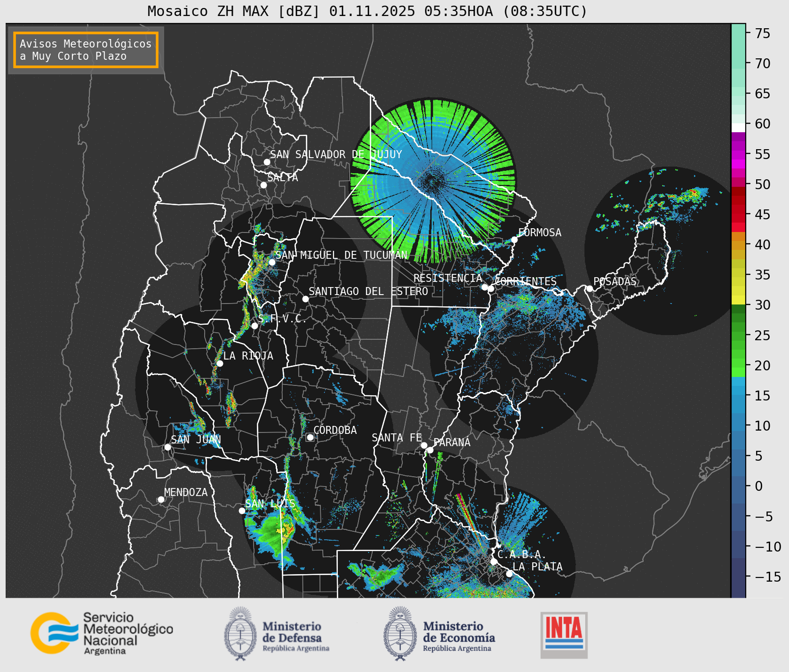Click the −15 dBZ label on color scale
Viewport: 789px width, 672px height.
pos(768,576)
